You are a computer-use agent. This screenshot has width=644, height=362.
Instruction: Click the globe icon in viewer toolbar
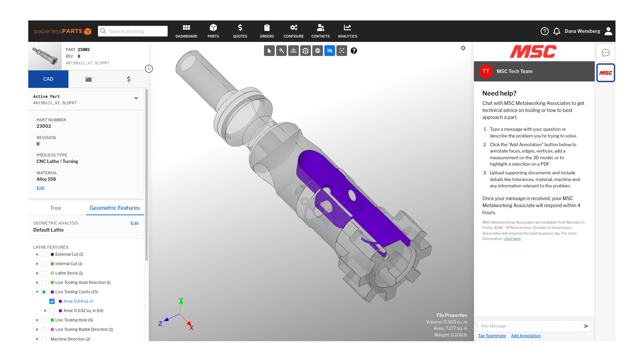[x=317, y=51]
